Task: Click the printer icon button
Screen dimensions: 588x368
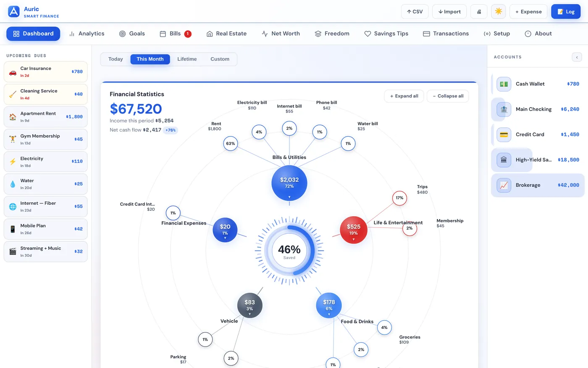Action: pos(479,12)
